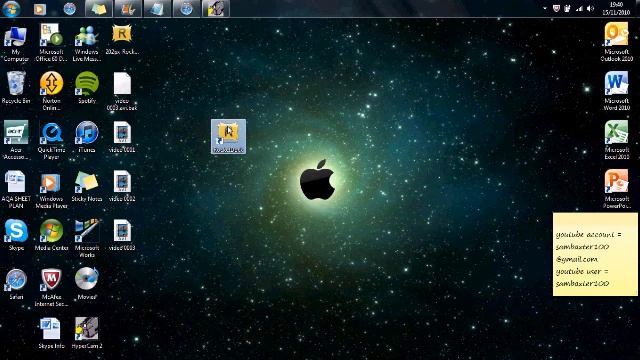The width and height of the screenshot is (640, 360).
Task: Launch the HyperCam 2 desktop shortcut
Action: [x=87, y=333]
